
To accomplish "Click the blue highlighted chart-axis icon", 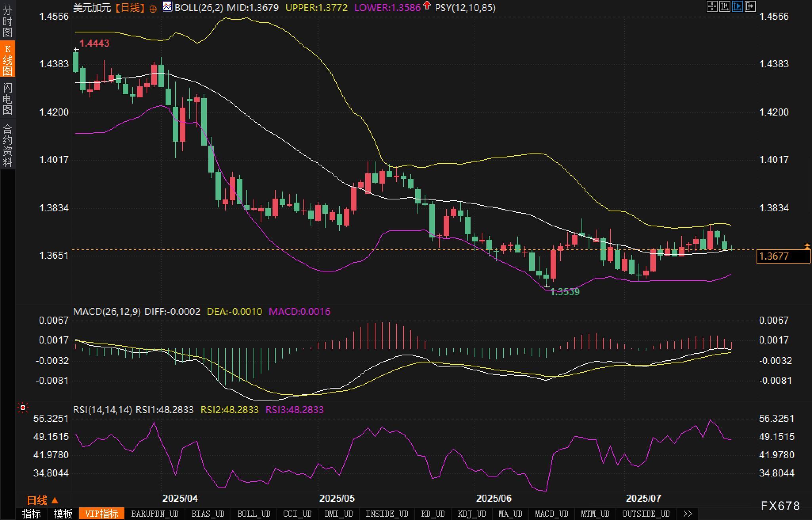I will [x=737, y=6].
